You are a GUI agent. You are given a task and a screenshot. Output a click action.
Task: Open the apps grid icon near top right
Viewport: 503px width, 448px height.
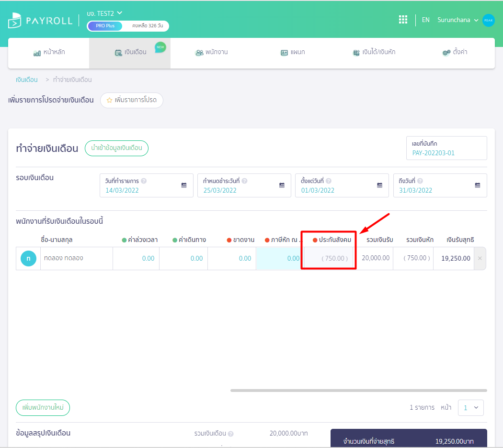[403, 20]
